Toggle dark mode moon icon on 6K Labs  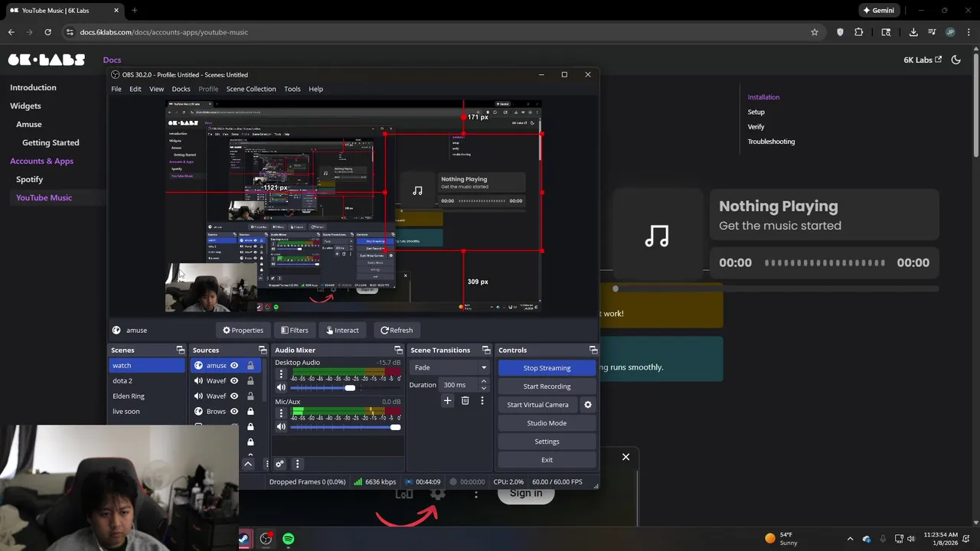pyautogui.click(x=955, y=60)
